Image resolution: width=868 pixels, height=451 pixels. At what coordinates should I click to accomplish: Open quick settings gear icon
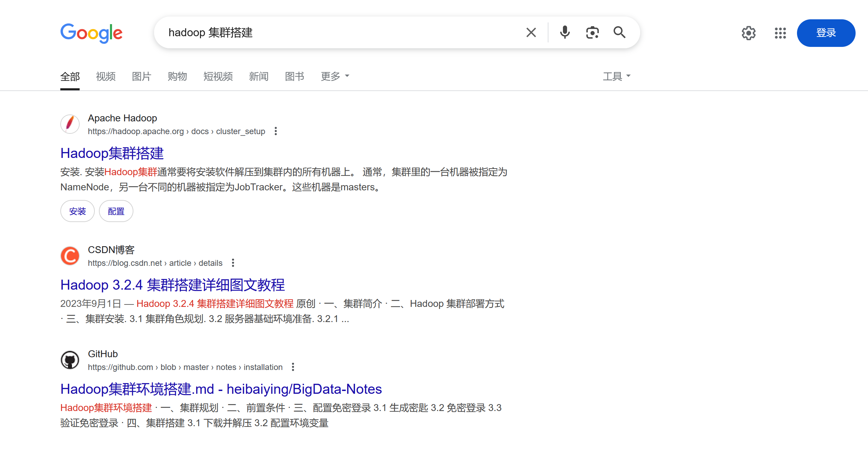click(x=748, y=33)
